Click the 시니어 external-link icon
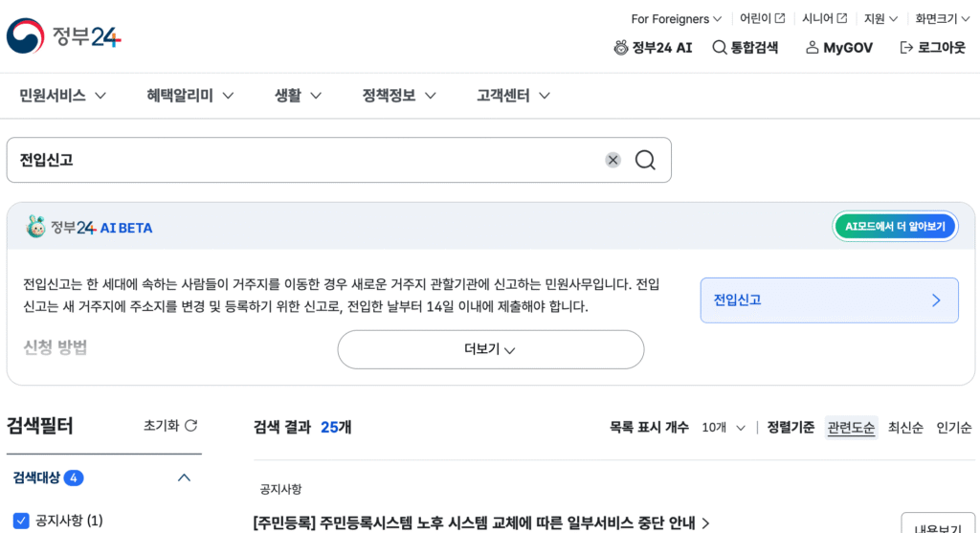The image size is (980, 533). click(x=842, y=19)
